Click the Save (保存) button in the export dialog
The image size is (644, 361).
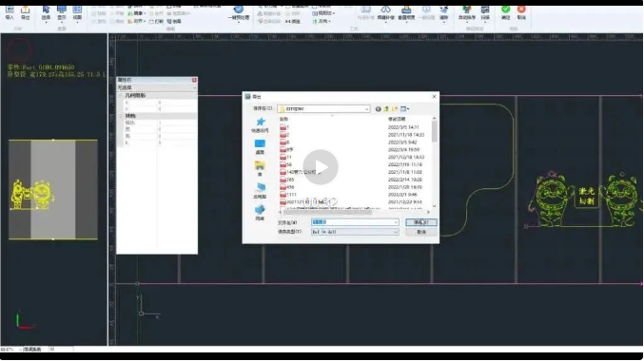coord(421,222)
